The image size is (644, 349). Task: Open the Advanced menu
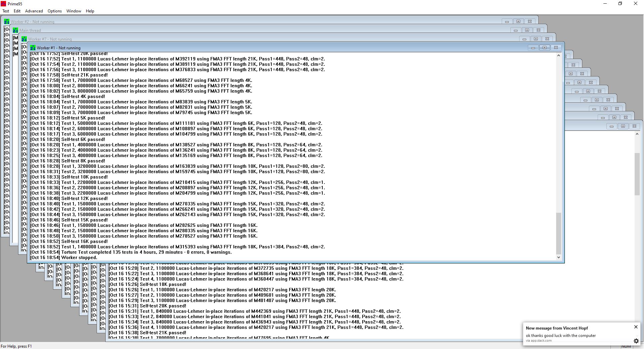click(34, 11)
